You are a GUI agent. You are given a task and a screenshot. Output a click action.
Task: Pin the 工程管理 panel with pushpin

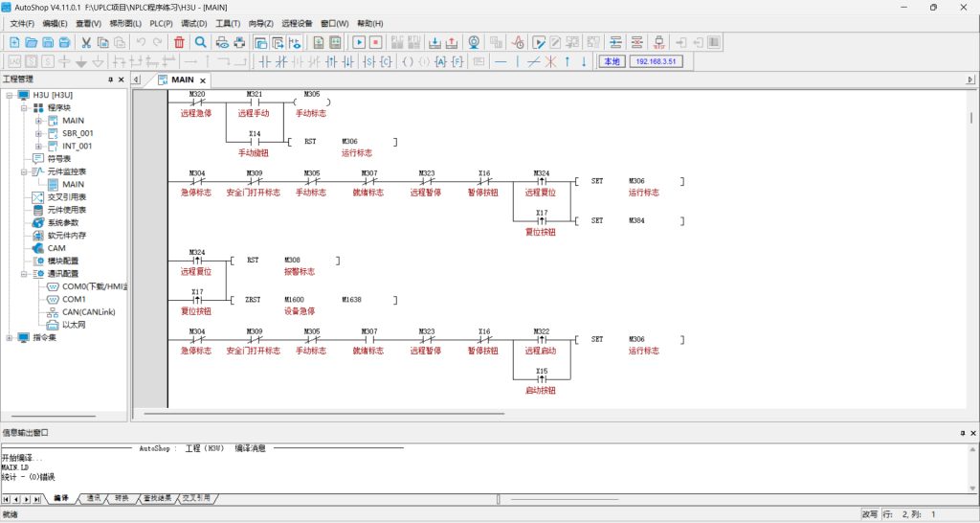[110, 80]
